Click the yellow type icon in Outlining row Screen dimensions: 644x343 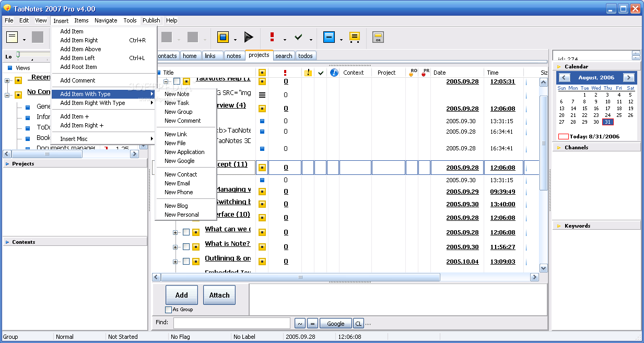coord(262,262)
